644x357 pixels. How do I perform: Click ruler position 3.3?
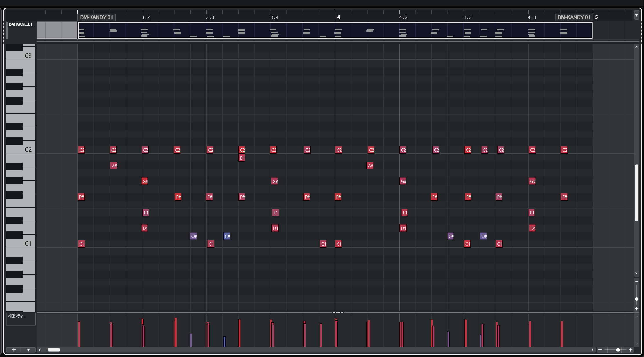click(210, 17)
